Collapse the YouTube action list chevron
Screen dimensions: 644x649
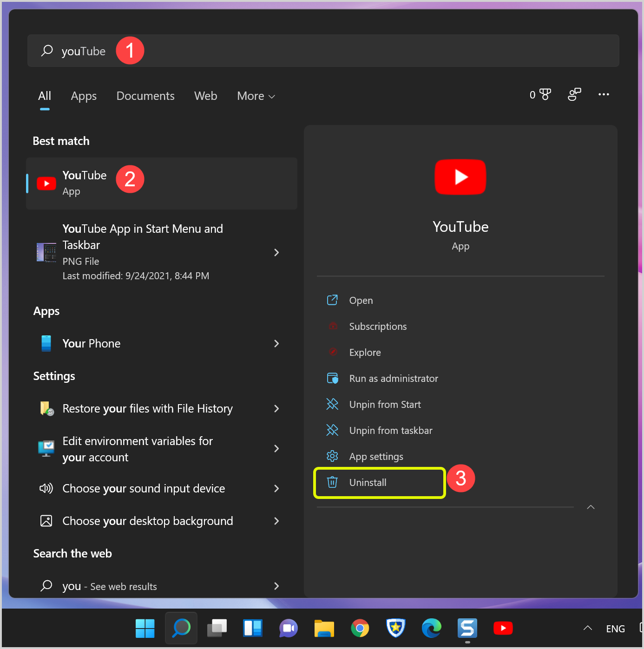(x=591, y=507)
